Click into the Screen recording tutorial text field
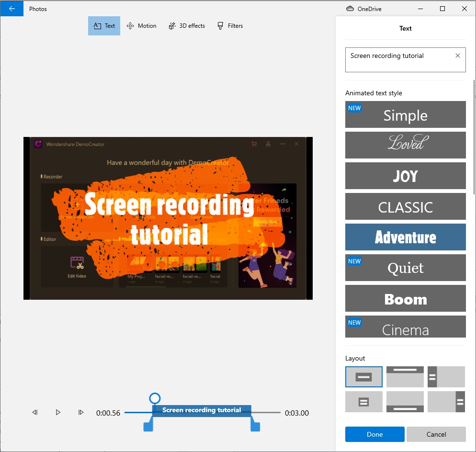Screen dimensions: 476x452 (x=405, y=60)
